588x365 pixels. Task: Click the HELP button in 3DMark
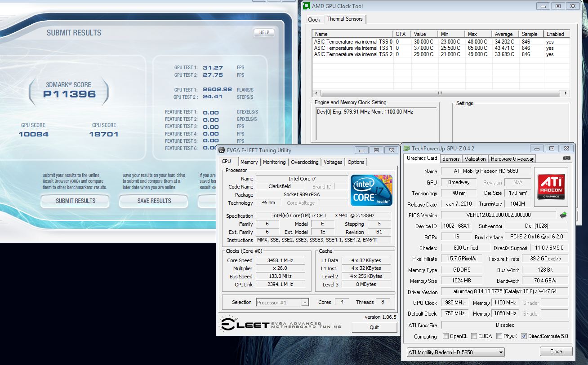(x=264, y=32)
